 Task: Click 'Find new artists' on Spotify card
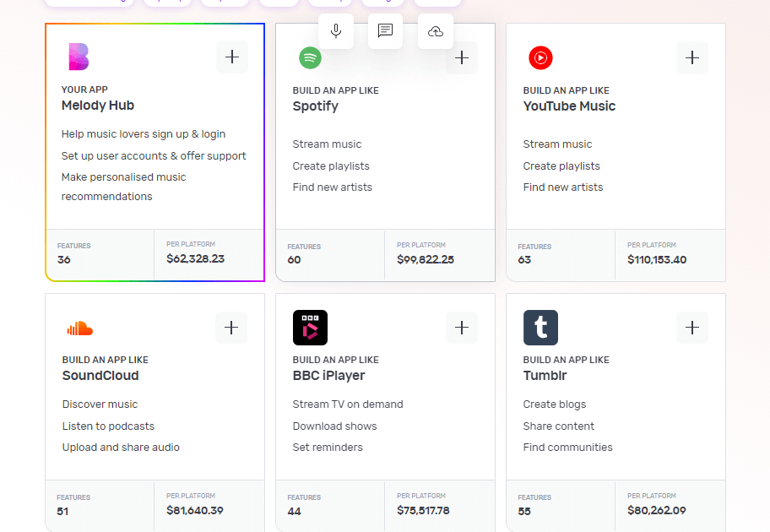[333, 187]
